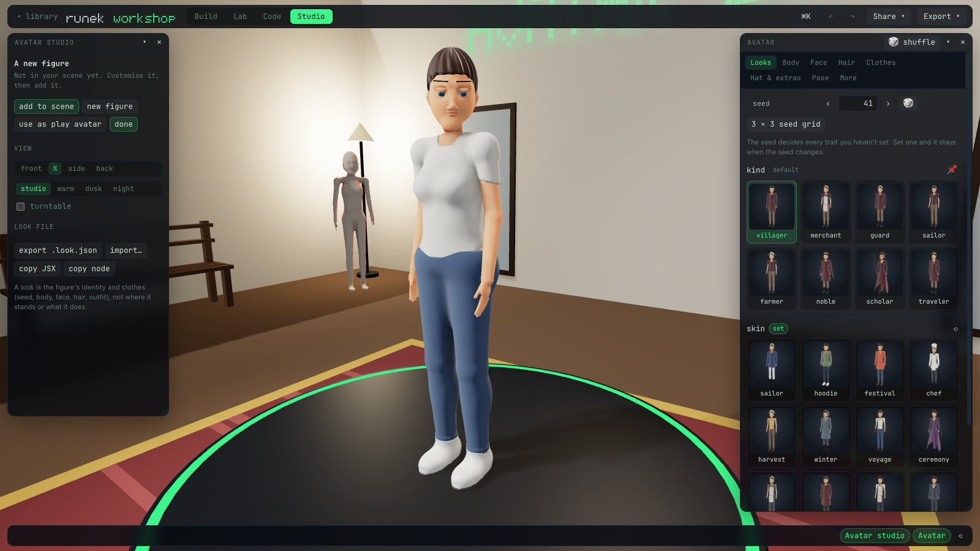
Task: Close the Avatar Studio panel
Action: pos(159,42)
